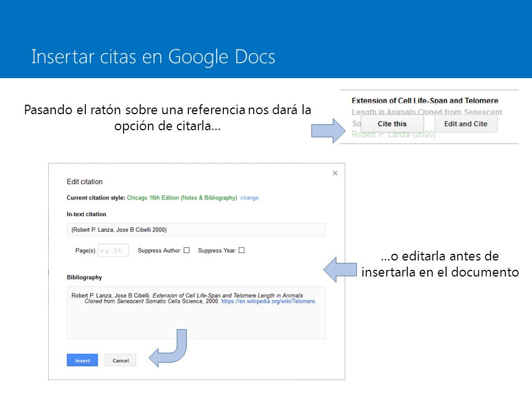532x399 pixels.
Task: Click author text 'Robert P. Lanza (2000)'
Action: pyautogui.click(x=393, y=135)
